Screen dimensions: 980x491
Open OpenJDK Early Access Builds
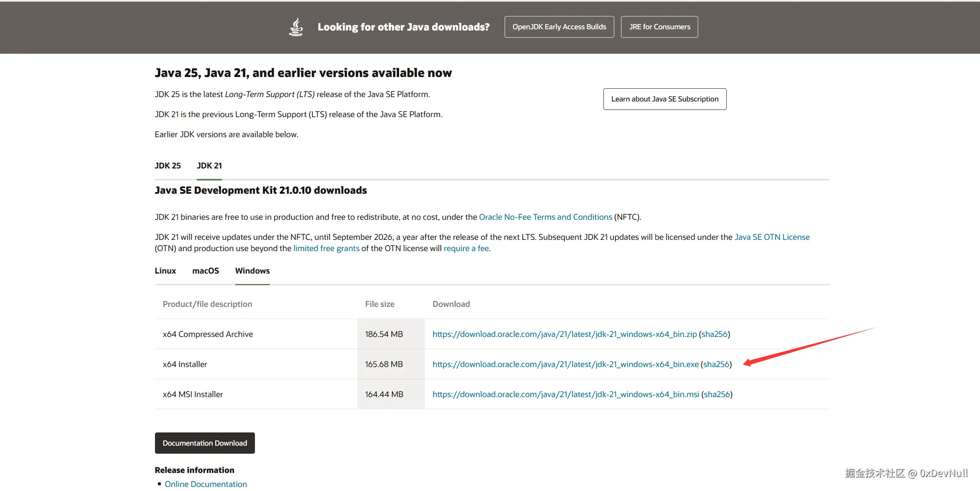559,27
